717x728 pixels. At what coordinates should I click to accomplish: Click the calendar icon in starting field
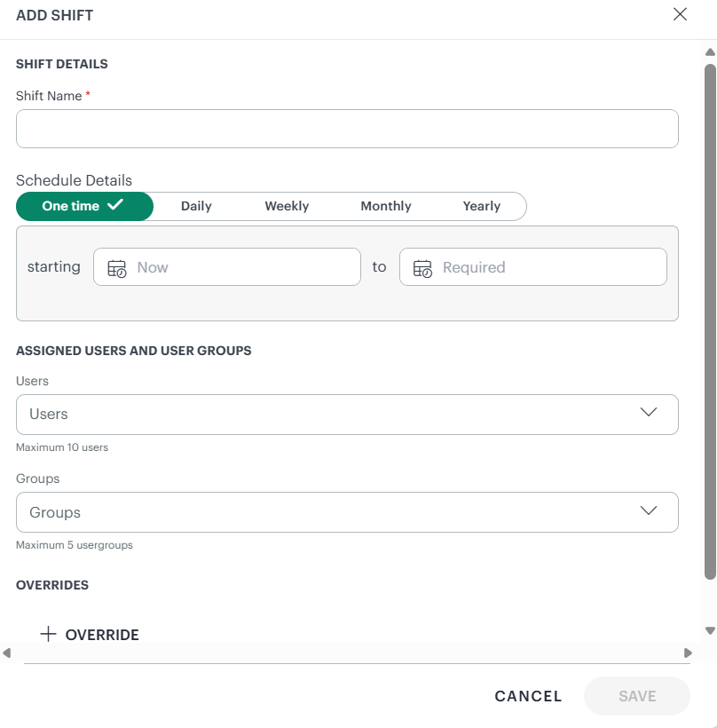click(x=117, y=268)
